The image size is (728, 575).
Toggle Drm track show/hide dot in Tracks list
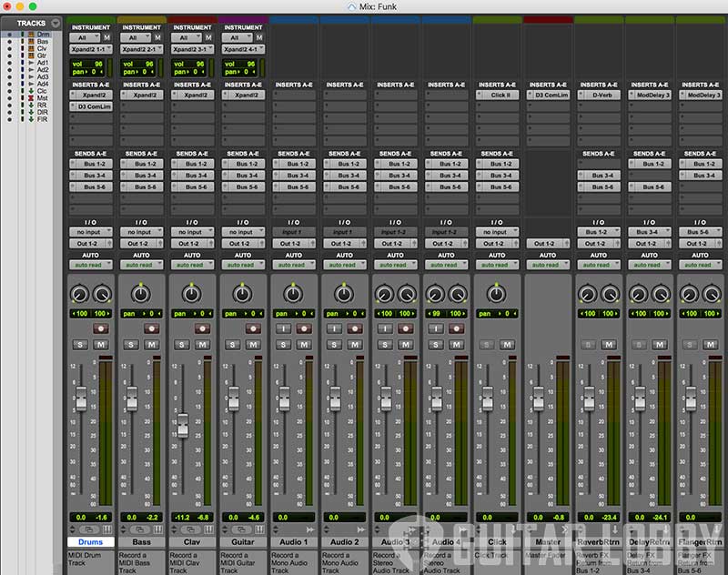click(x=9, y=35)
